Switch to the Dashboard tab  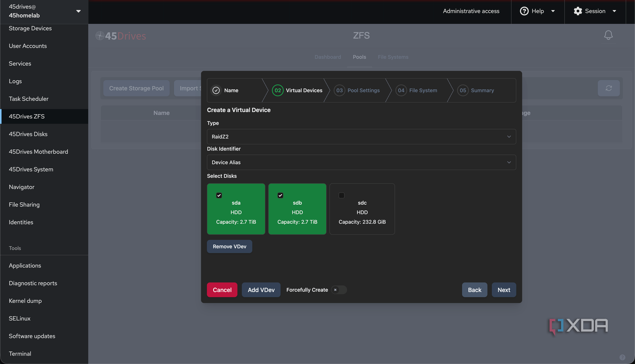pyautogui.click(x=328, y=57)
